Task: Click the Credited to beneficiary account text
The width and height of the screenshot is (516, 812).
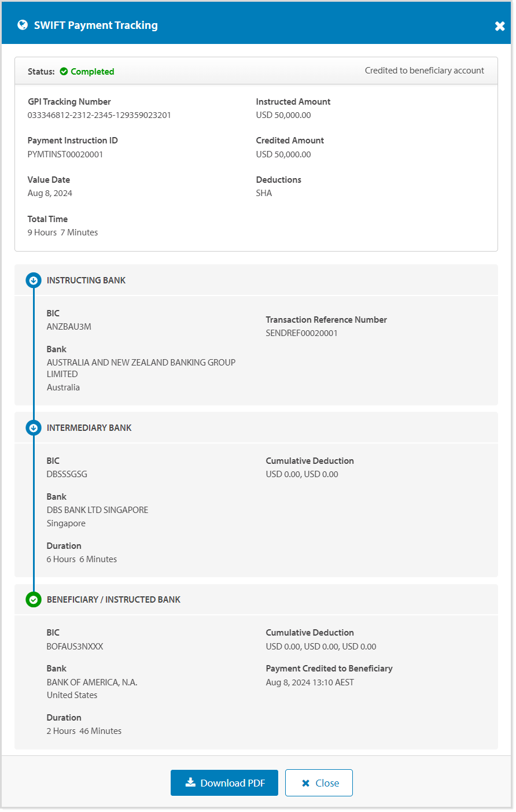Action: coord(424,71)
